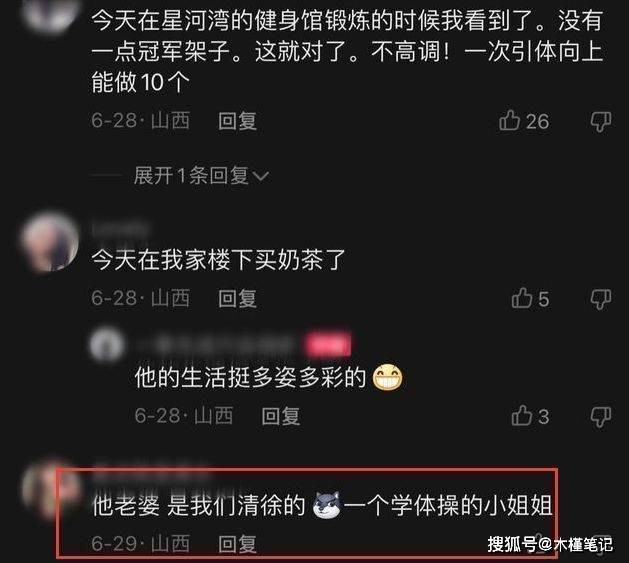Click the chevron next to 展开1条回复
This screenshot has width=629, height=563.
pos(261,176)
